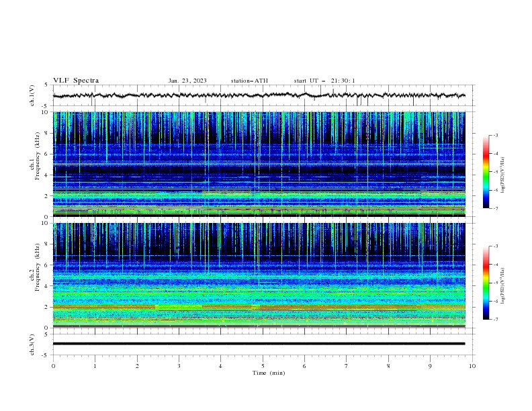Click the "ch.1(V)" axis label
Screen dimensions: 532x411
[x=32, y=95]
